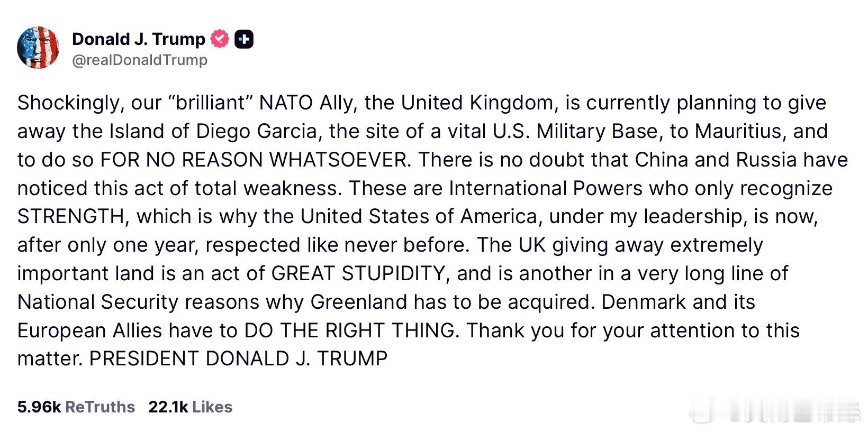View the 5.96k ReTruths list

[x=76, y=407]
